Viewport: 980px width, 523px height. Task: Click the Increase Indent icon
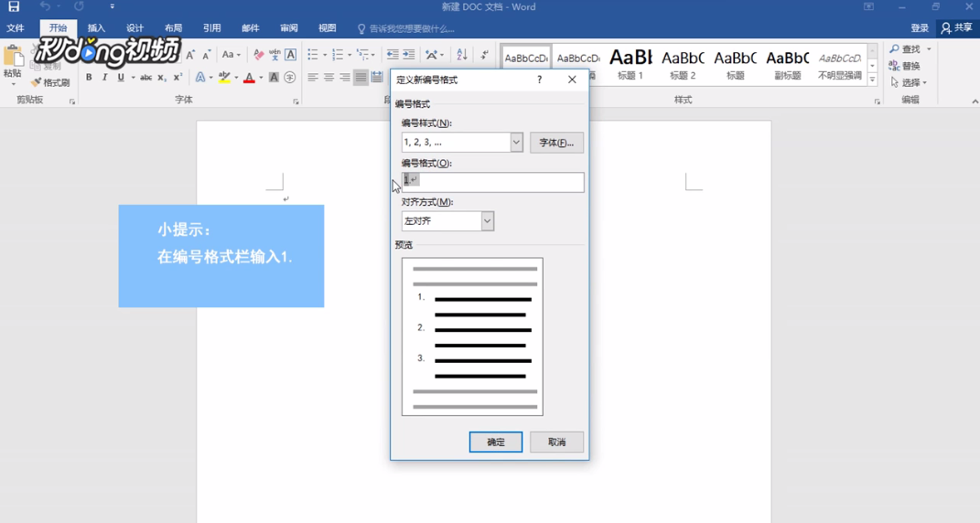[409, 55]
